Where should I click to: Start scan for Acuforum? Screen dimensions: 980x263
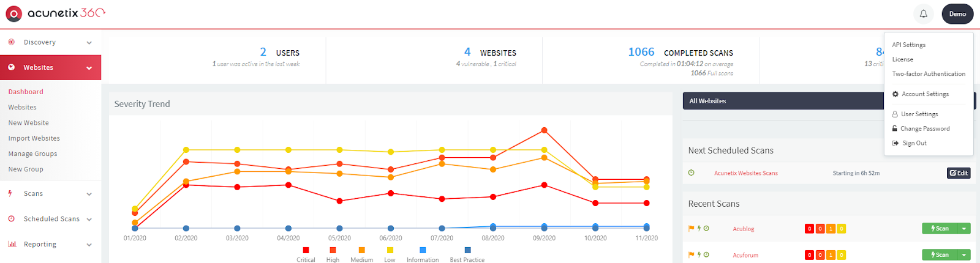(x=940, y=254)
